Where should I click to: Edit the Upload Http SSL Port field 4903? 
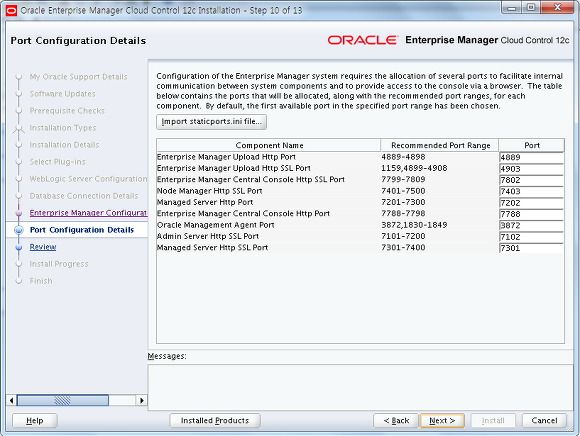[531, 169]
